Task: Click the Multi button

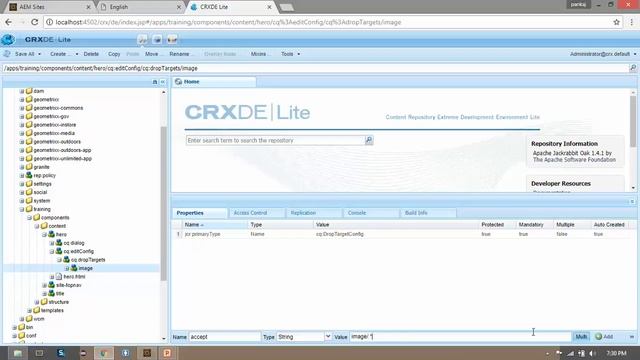Action: tap(581, 337)
